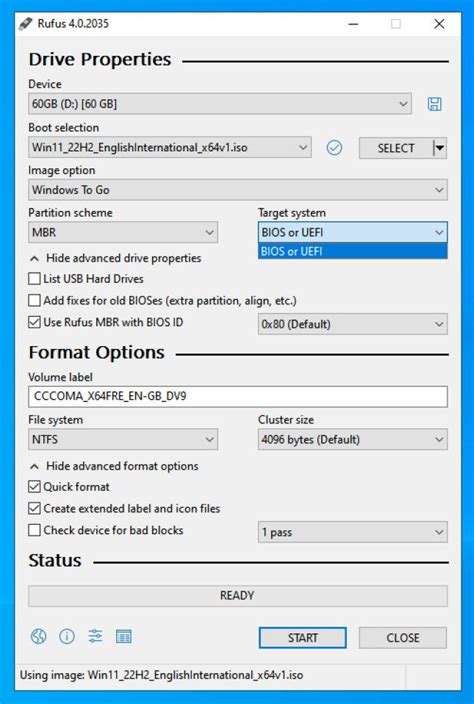Collapse Hide advanced drive properties
The image size is (474, 704).
[115, 259]
